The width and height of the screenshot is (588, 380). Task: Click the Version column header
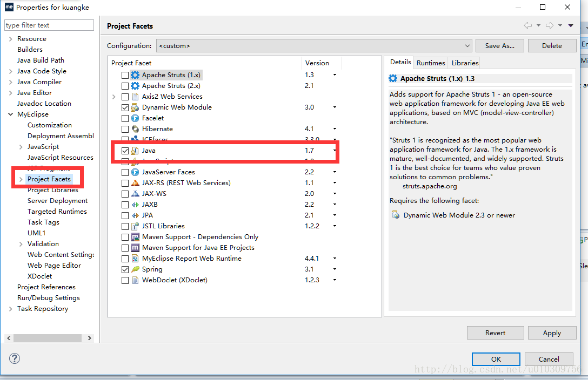[322, 63]
